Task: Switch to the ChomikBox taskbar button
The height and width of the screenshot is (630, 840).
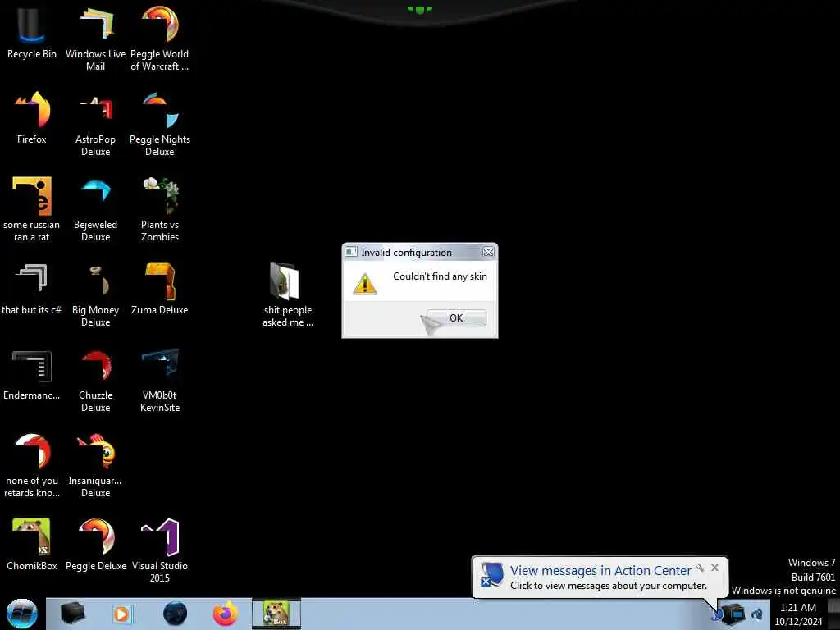Action: point(276,614)
